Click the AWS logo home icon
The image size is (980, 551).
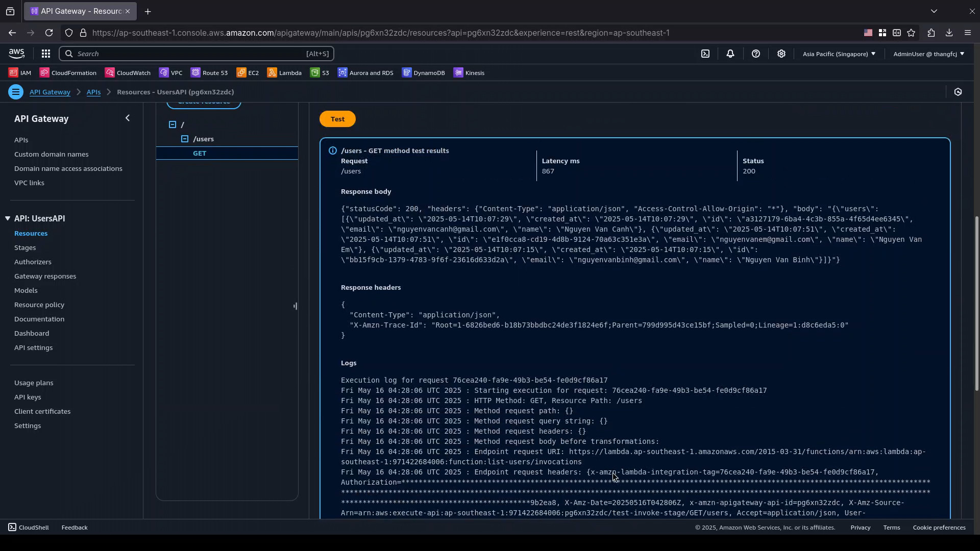tap(16, 54)
